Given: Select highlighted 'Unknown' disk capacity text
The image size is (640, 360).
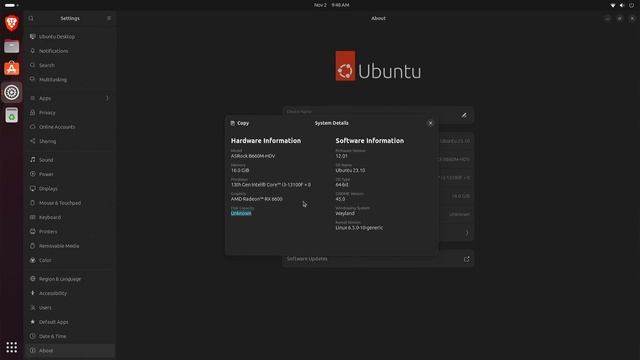Looking at the screenshot, I should (241, 213).
